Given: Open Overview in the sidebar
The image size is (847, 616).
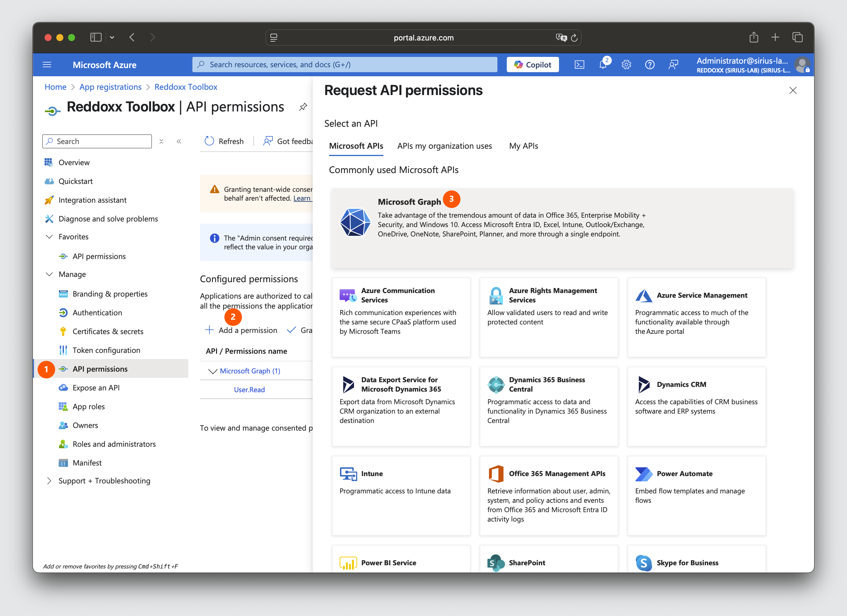Looking at the screenshot, I should click(x=74, y=163).
